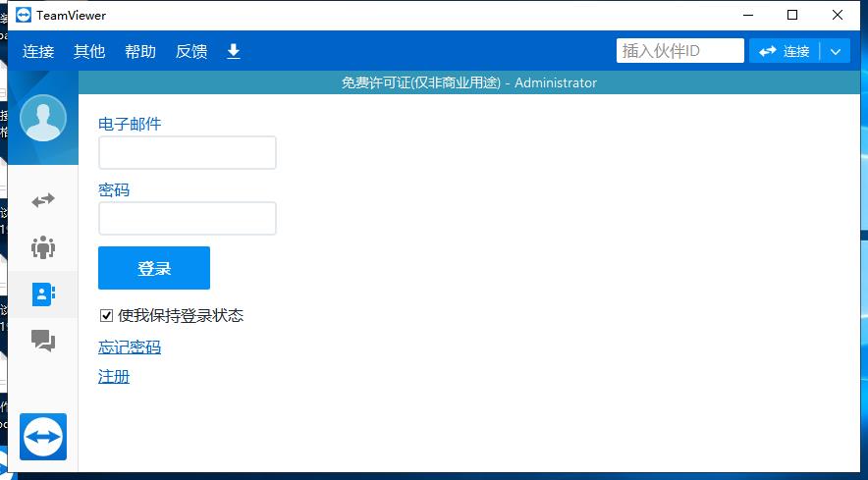Viewport: 868px width, 480px height.
Task: Click the user profile avatar icon
Action: coord(43,118)
